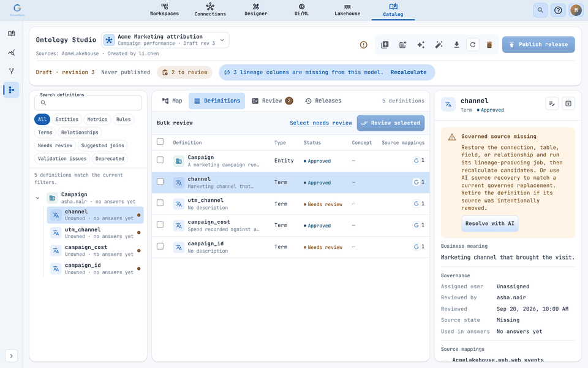Viewport: 588px width, 368px height.
Task: Open the chart search icon in the left sidebar
Action: coord(11,52)
